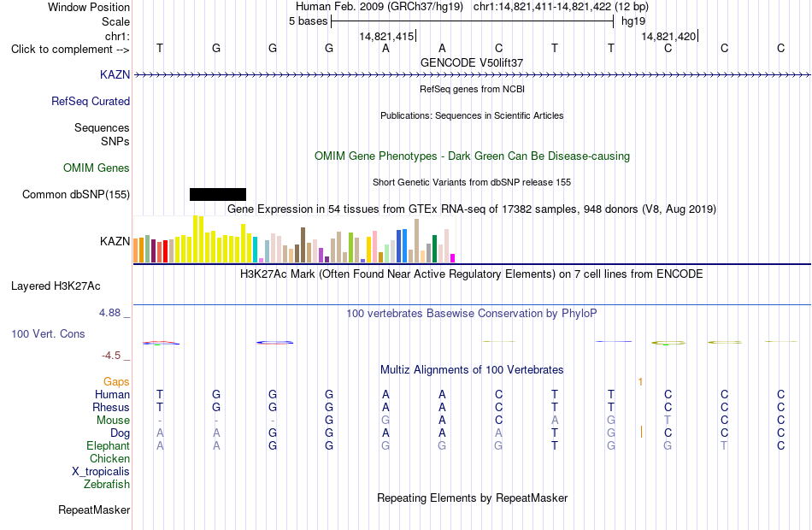Image resolution: width=812 pixels, height=530 pixels.
Task: Click the 5 bases scale bar
Action: point(473,21)
